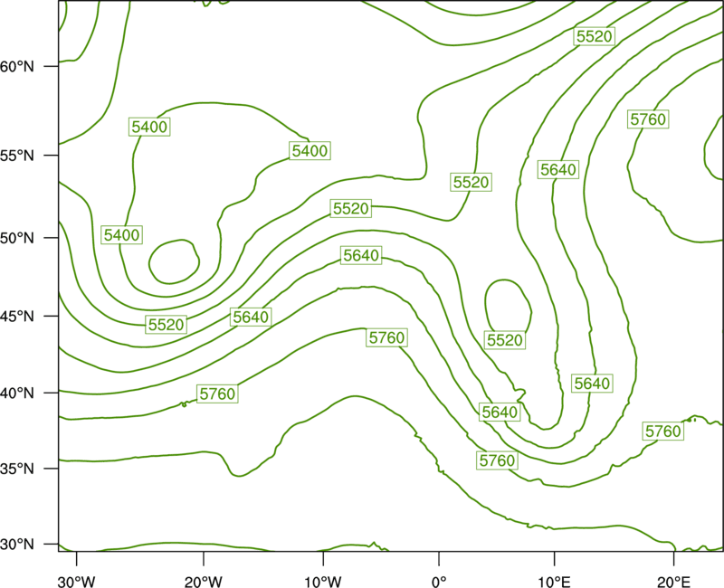Click the lowest 5760 contour label
This screenshot has width=724, height=588.
point(497,460)
